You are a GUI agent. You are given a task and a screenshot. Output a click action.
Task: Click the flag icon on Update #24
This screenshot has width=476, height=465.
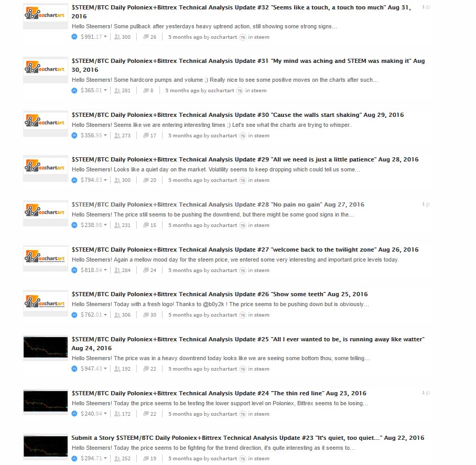(x=428, y=393)
